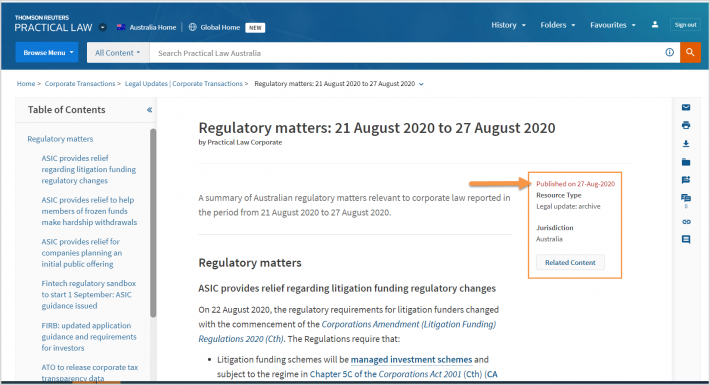Go to Australia Home

point(153,27)
